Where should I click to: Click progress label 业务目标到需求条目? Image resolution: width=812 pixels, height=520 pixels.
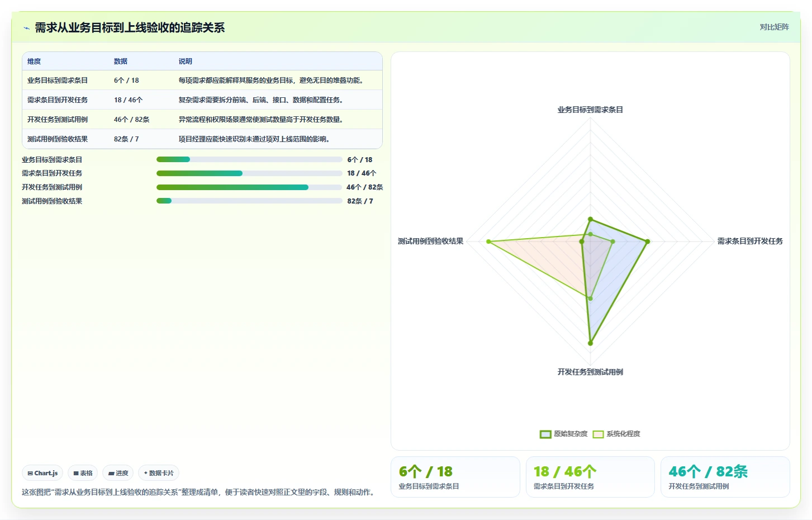click(52, 160)
